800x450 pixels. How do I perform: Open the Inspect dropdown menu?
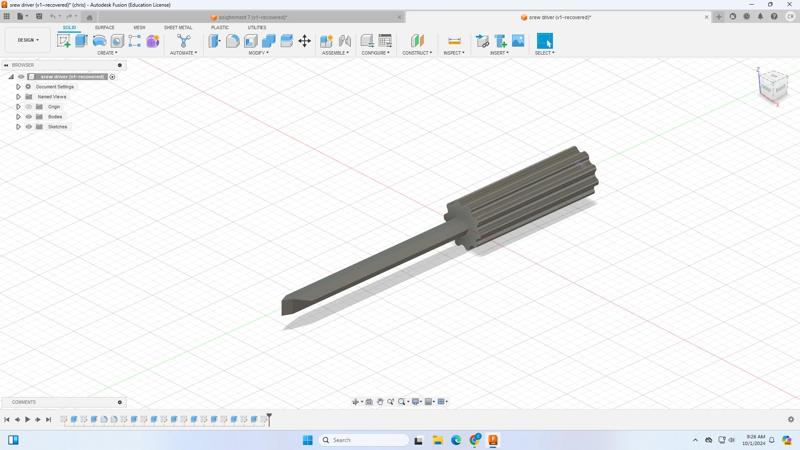click(454, 53)
